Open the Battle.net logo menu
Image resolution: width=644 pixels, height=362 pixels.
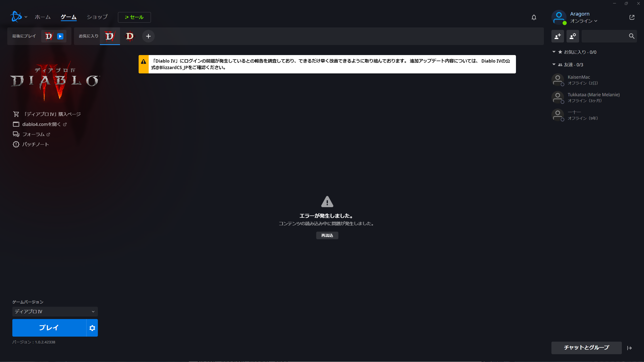[19, 17]
